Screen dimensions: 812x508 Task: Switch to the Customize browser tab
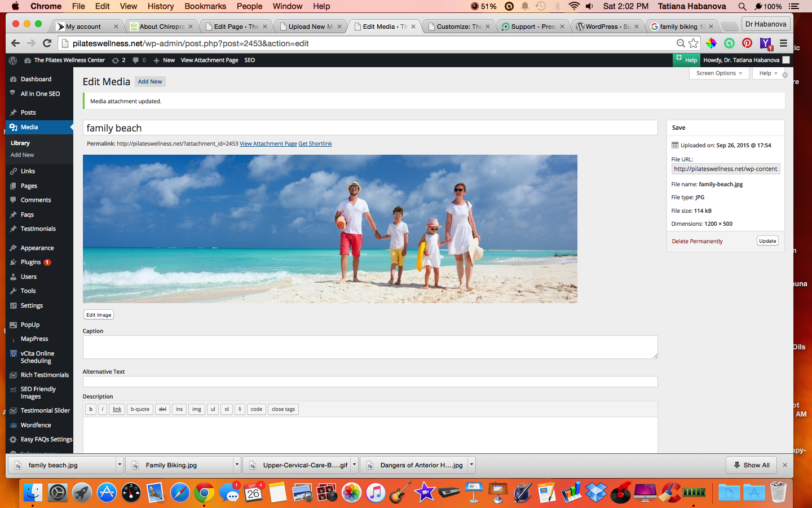[x=458, y=27]
